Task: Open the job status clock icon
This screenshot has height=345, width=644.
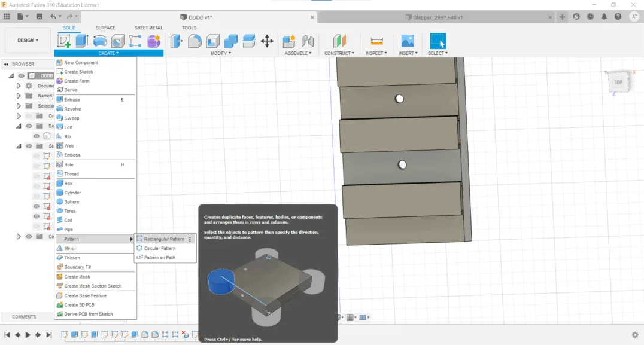Action: [x=590, y=17]
